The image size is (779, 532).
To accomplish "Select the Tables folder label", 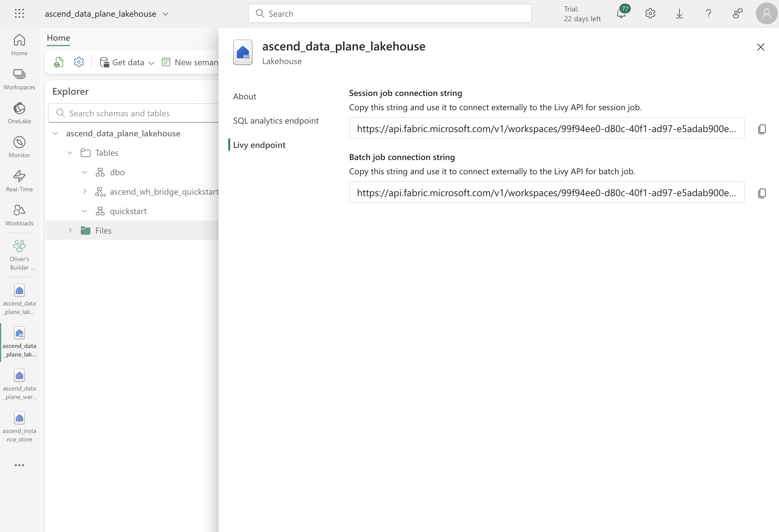I will 107,153.
